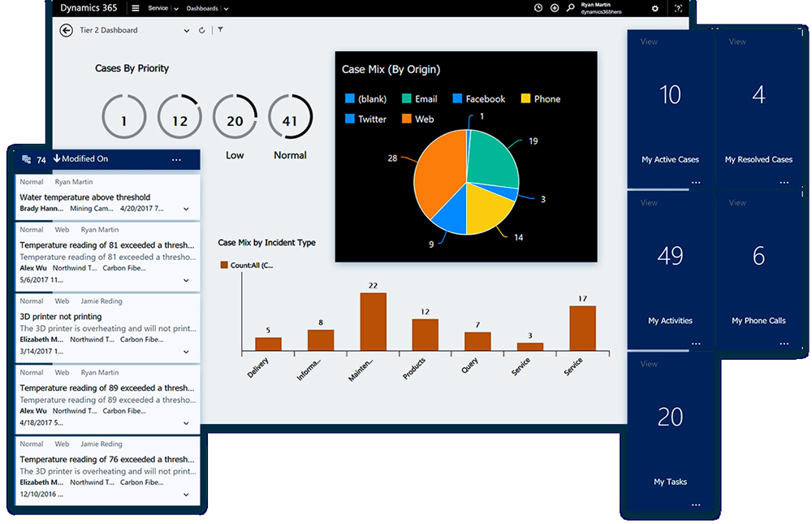Image resolution: width=812 pixels, height=524 pixels.
Task: Open the Tier 2 Dashboard selector chevron
Action: (x=187, y=31)
